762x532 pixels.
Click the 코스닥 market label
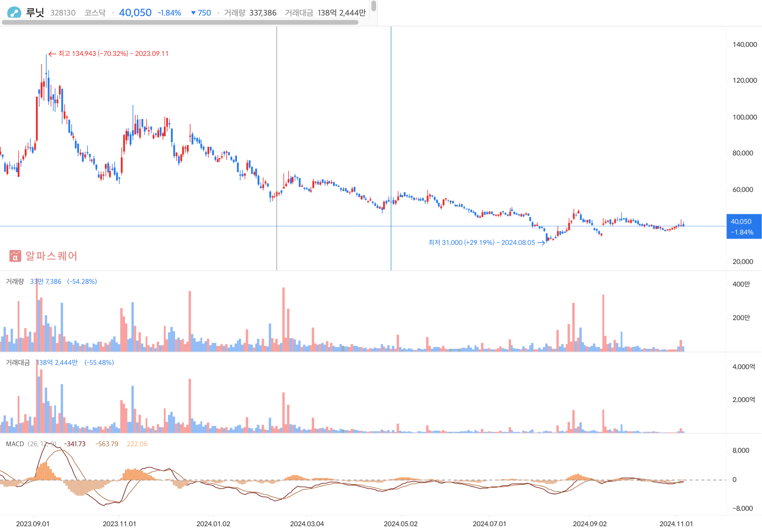click(x=95, y=13)
